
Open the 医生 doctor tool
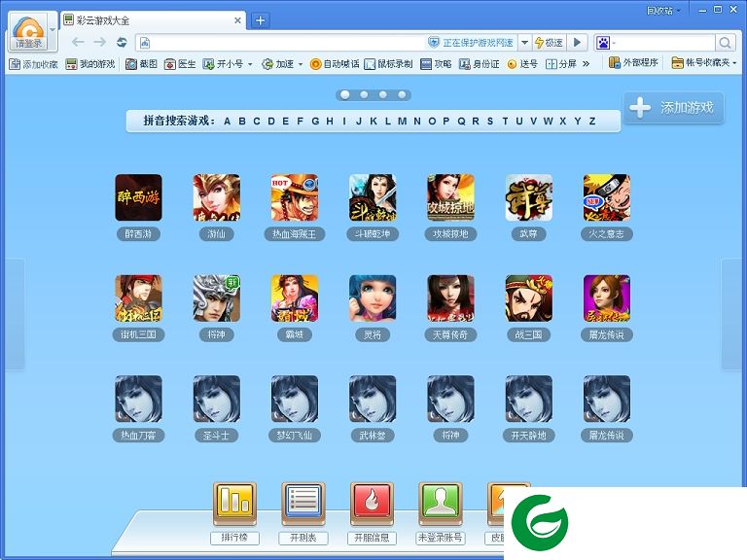point(180,64)
